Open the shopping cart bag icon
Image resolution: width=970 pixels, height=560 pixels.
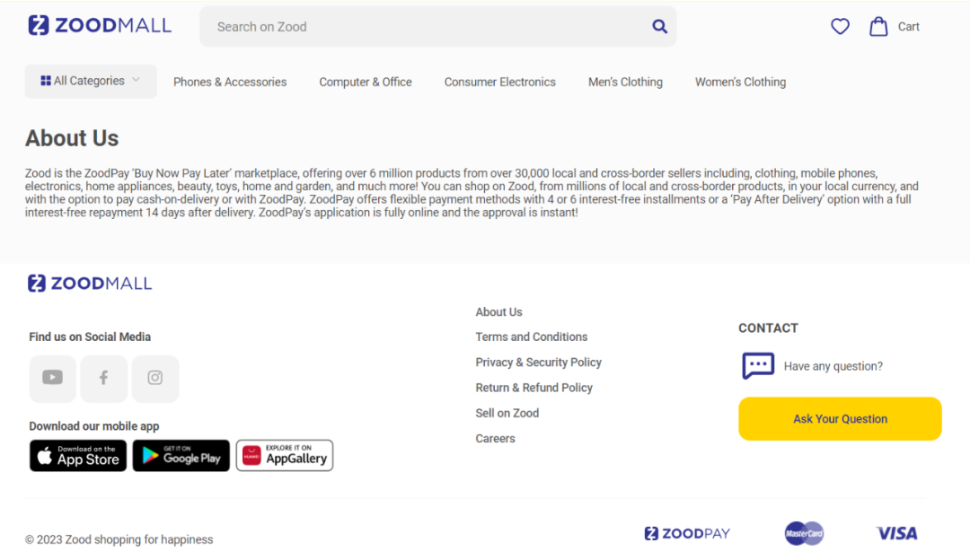tap(878, 27)
